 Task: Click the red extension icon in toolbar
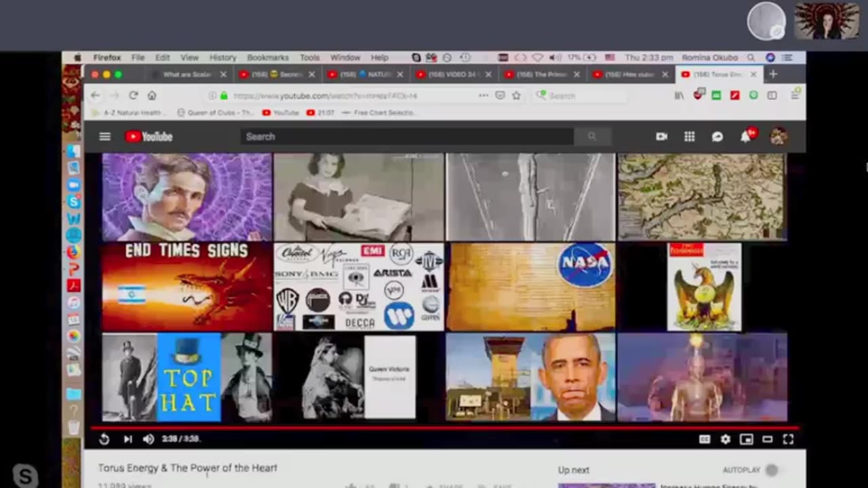tap(734, 96)
